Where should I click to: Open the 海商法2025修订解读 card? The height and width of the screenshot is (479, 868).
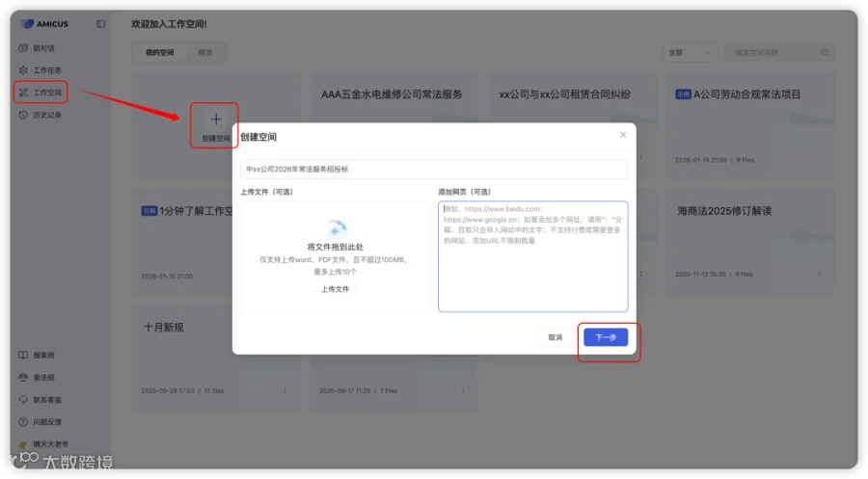pos(750,242)
